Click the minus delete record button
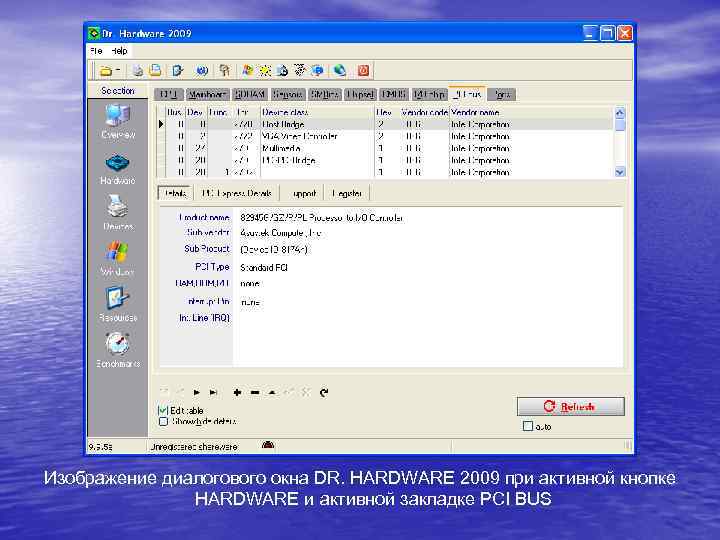Screen dimensions: 720x540 [x=255, y=393]
